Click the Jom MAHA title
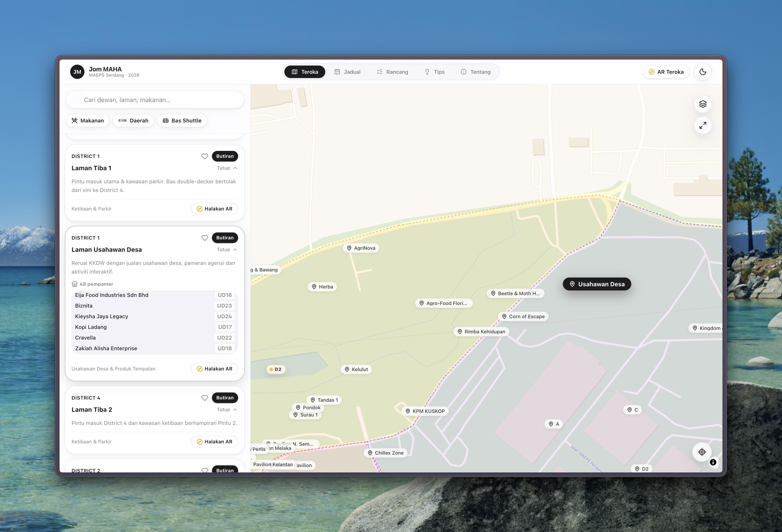The width and height of the screenshot is (782, 532). pos(105,69)
